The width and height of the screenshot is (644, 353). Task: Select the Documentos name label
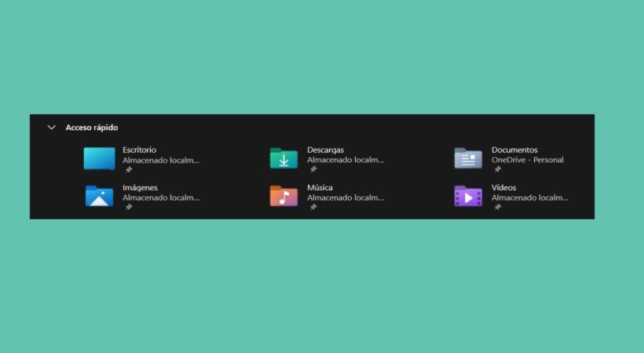514,150
